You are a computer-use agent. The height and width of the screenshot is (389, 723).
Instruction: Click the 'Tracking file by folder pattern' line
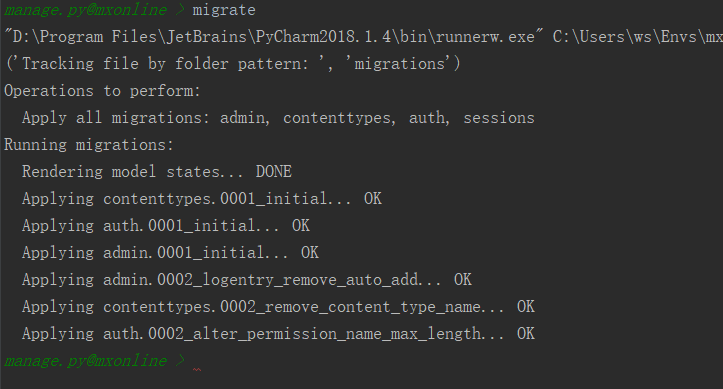tap(232, 64)
